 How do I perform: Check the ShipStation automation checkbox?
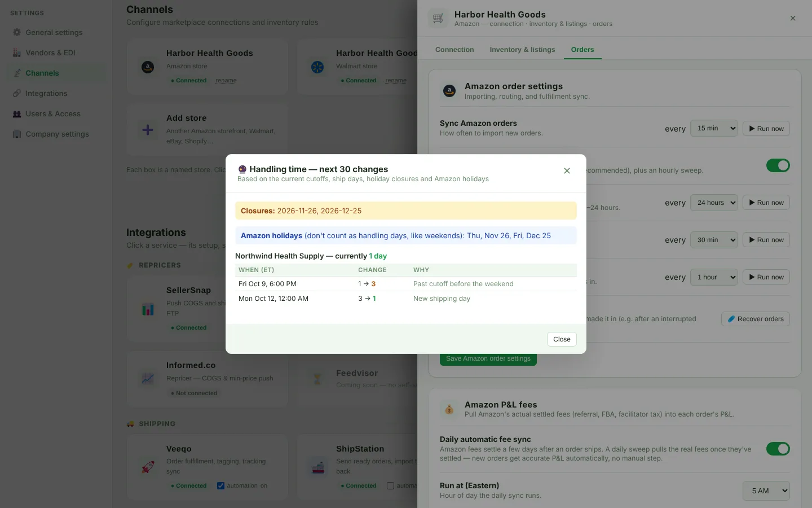click(x=390, y=485)
